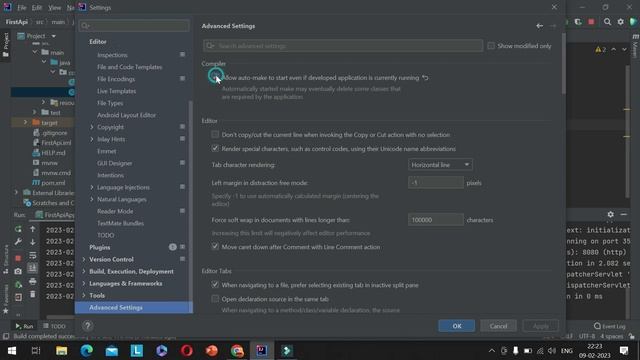Expand Version Control settings
The width and height of the screenshot is (640, 360).
click(84, 259)
